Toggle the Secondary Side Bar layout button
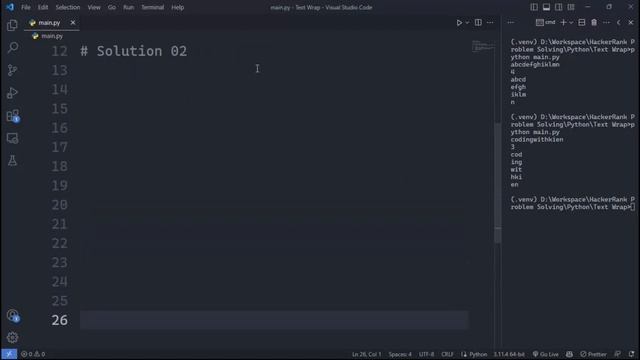640x360 pixels. [x=558, y=7]
